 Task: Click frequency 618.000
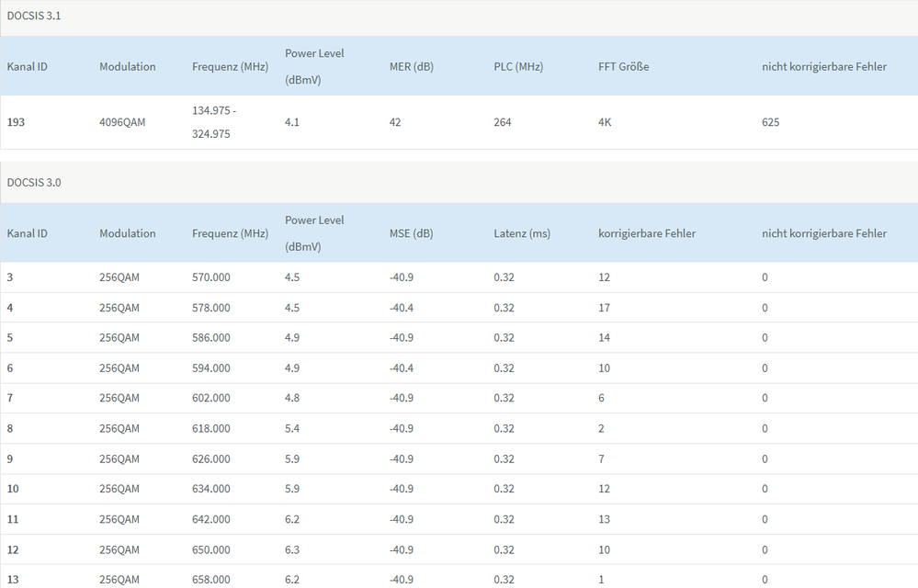210,428
